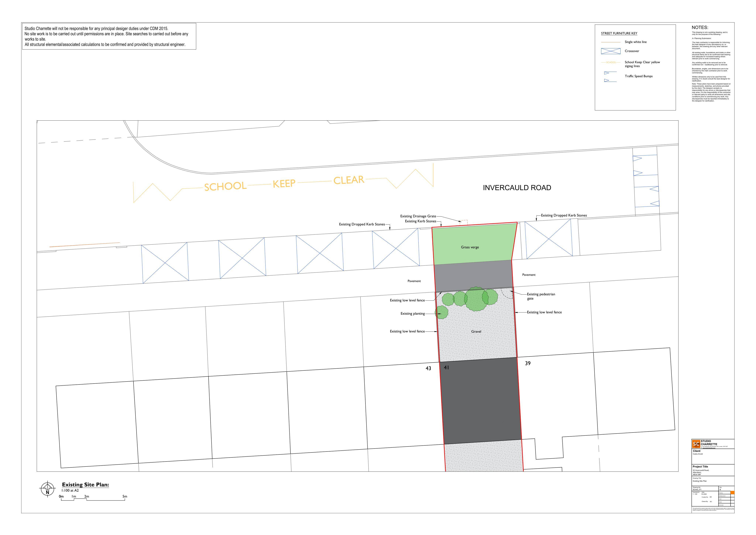
Task: Click the 'Existing Kerb Stones' annotation
Action: pyautogui.click(x=420, y=221)
